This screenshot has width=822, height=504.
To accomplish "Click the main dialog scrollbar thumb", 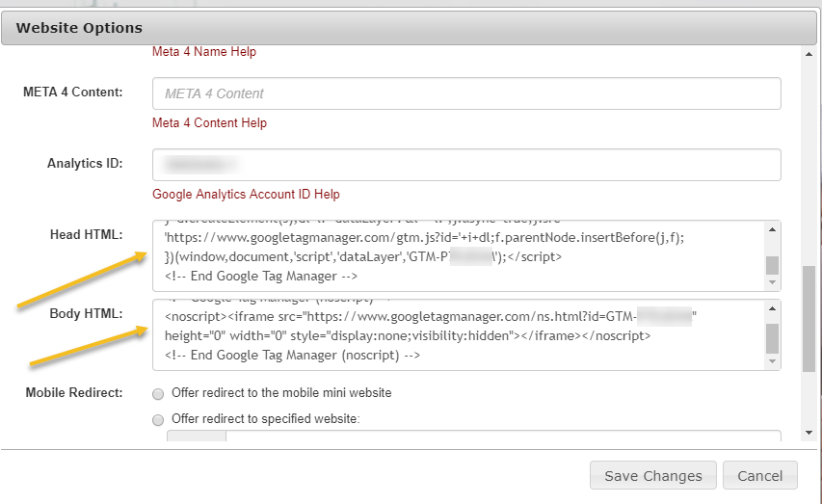I will pyautogui.click(x=809, y=319).
